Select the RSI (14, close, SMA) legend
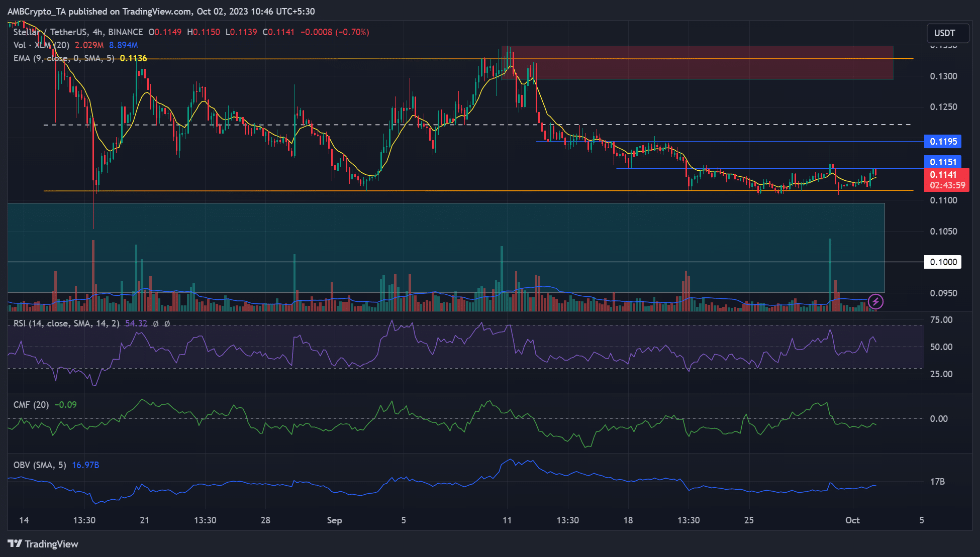 click(x=66, y=323)
